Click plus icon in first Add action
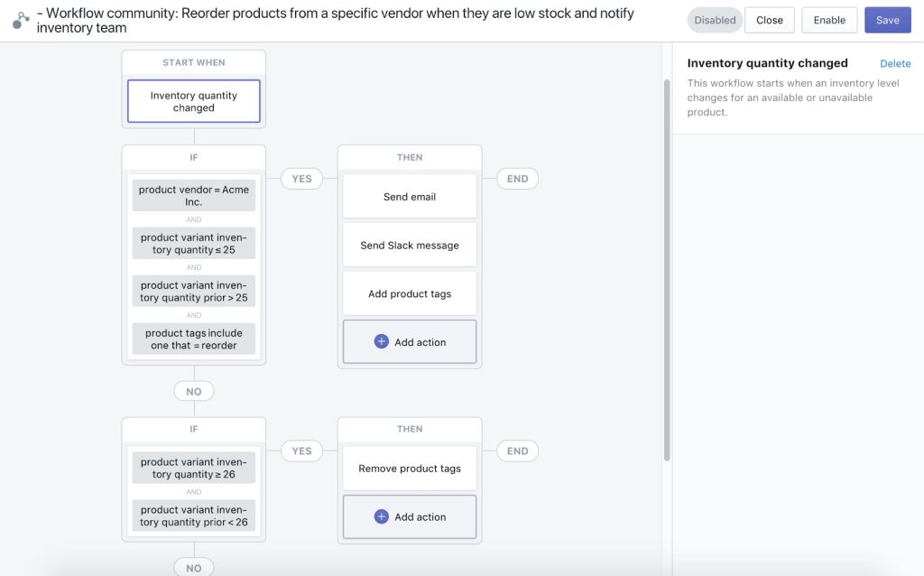The height and width of the screenshot is (576, 924). coord(381,342)
